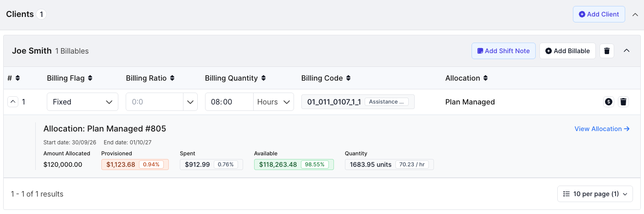Screen dimensions: 644x214
Task: Click billing code 01_011_0107_1_1 field
Action: 358,102
